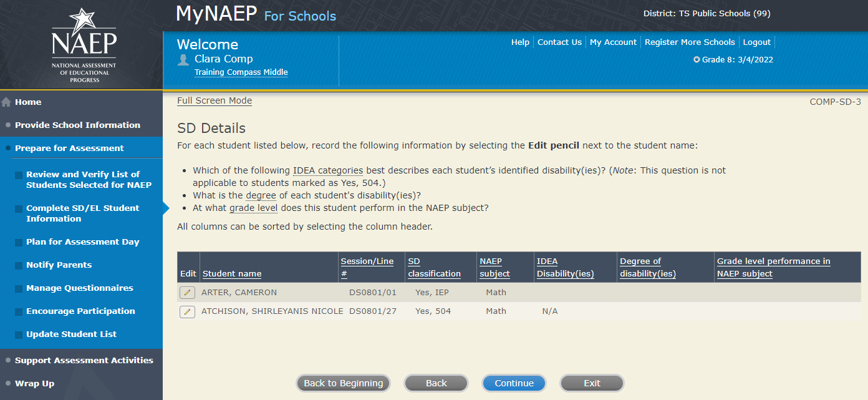Click the Back button
868x400 pixels.
436,383
